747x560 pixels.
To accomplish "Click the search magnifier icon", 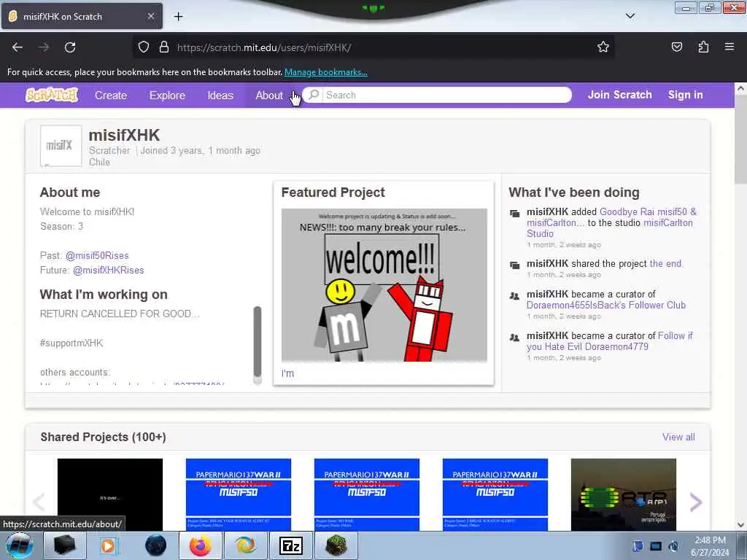I will 314,95.
